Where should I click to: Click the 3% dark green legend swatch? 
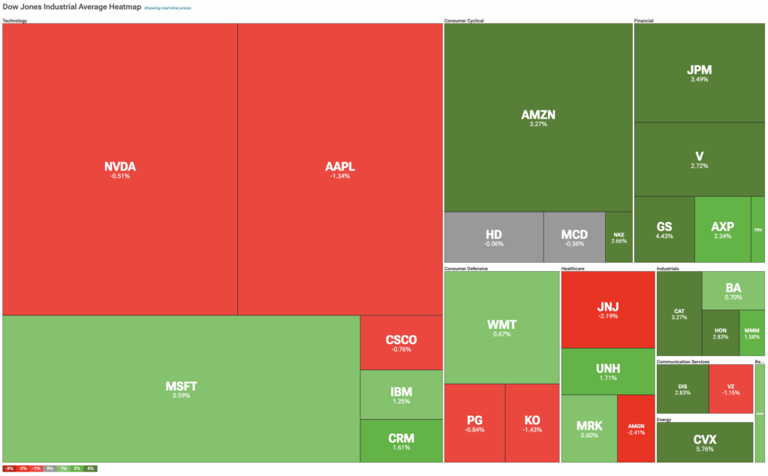[x=90, y=468]
